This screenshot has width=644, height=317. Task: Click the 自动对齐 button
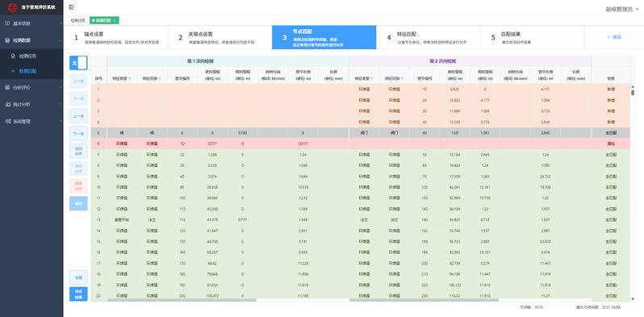[78, 151]
